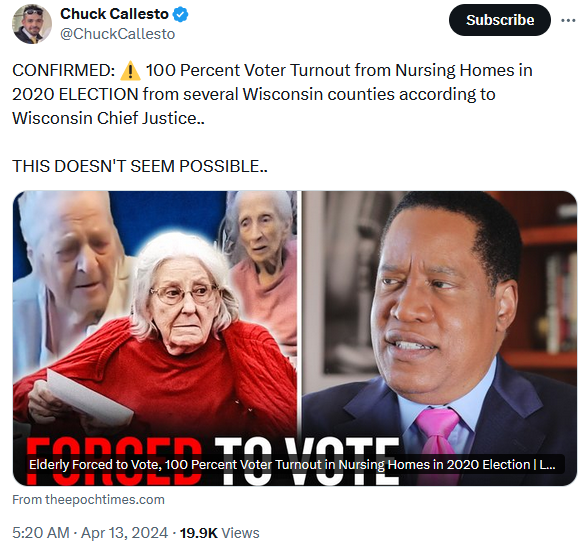Image resolution: width=588 pixels, height=558 pixels.
Task: Open the Chuck Callesto display name
Action: pos(114,14)
